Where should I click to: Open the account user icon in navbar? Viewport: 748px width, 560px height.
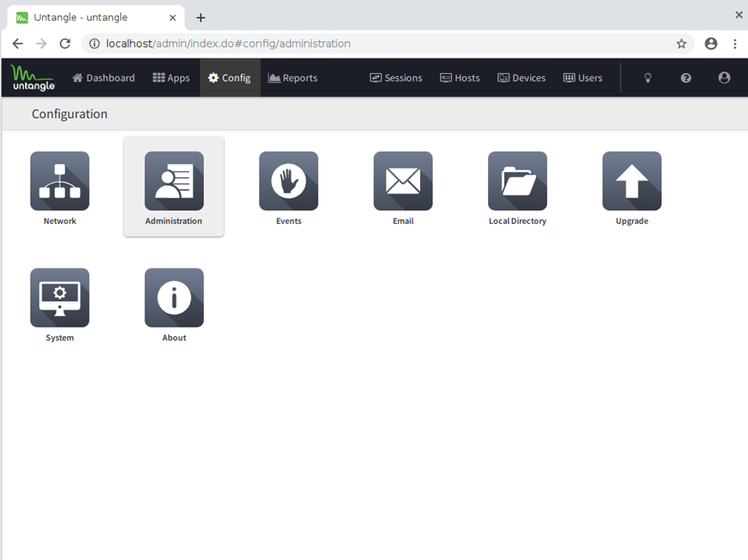point(724,77)
